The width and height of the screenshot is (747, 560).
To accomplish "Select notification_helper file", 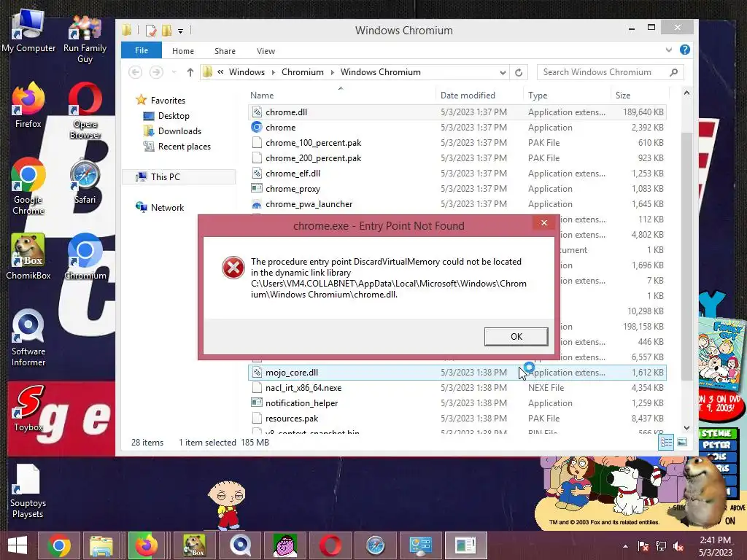I will tap(457, 402).
